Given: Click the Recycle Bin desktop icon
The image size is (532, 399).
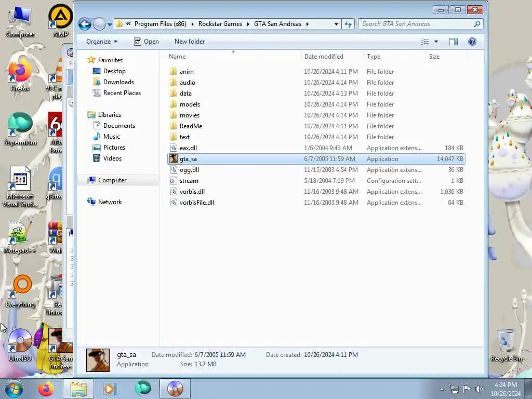Looking at the screenshot, I should pos(507,345).
